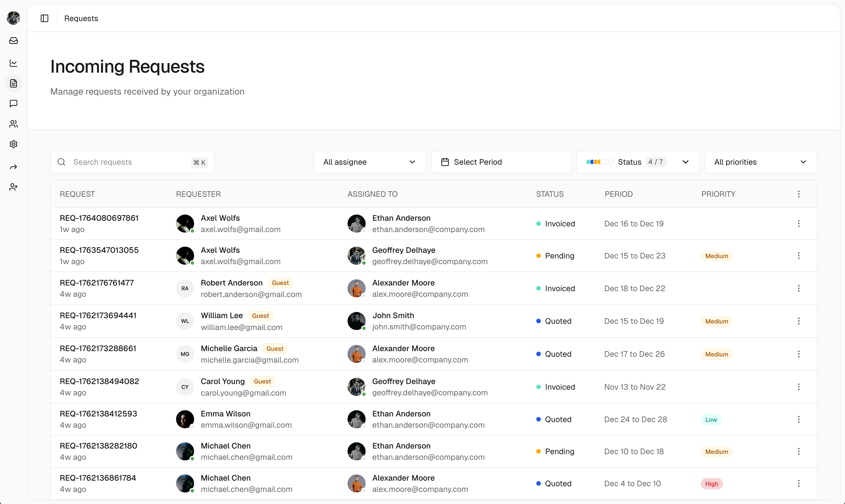Click the status color dots indicator
The height and width of the screenshot is (504, 845).
click(x=599, y=162)
